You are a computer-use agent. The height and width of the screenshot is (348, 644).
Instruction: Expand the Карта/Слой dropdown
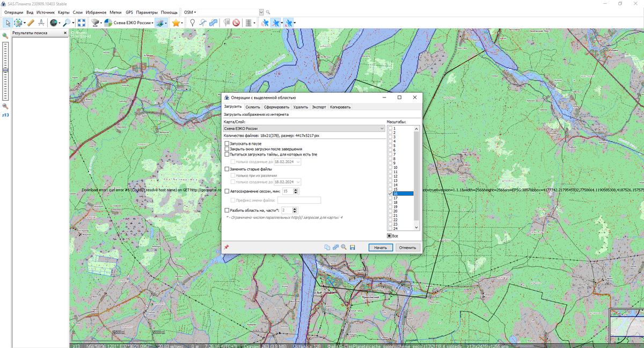pos(381,129)
